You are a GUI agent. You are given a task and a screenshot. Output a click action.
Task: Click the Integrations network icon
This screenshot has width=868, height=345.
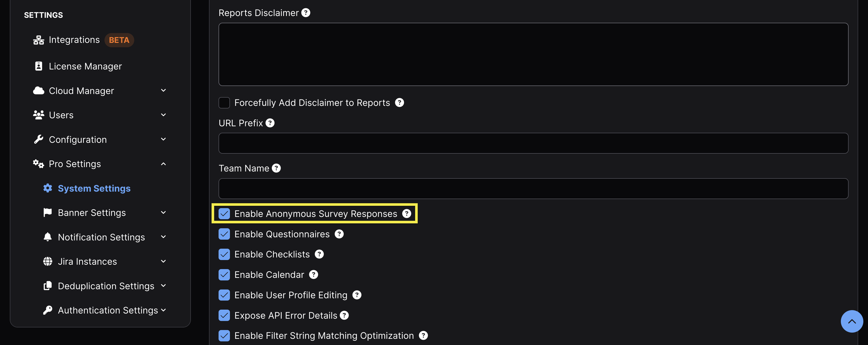click(x=39, y=40)
